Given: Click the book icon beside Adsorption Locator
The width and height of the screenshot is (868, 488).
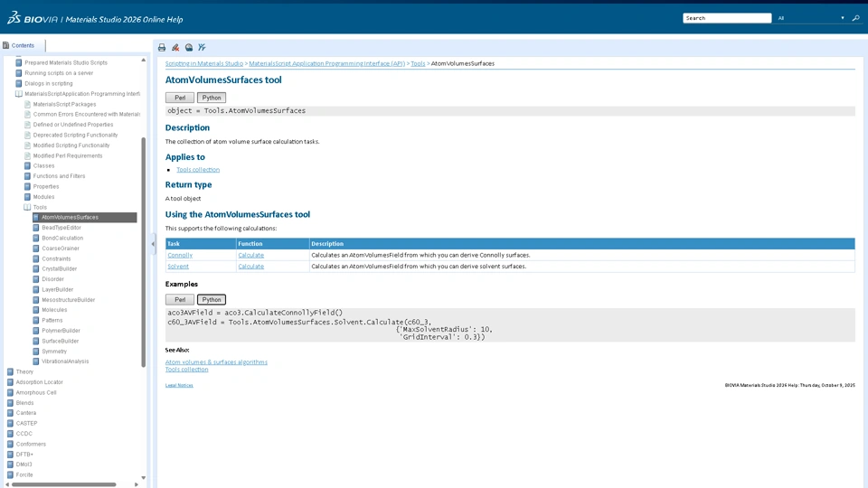Looking at the screenshot, I should [x=10, y=382].
